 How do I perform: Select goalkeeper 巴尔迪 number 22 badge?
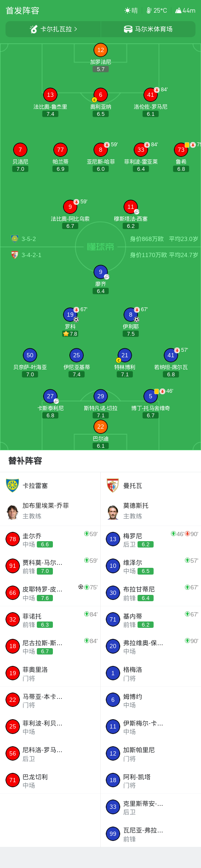tap(101, 427)
